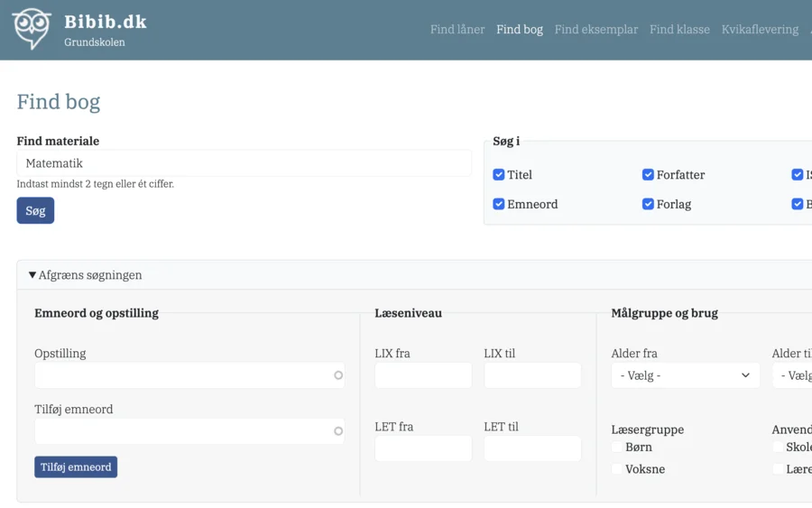Toggle the Forlag checkbox
812x508 pixels.
click(648, 204)
